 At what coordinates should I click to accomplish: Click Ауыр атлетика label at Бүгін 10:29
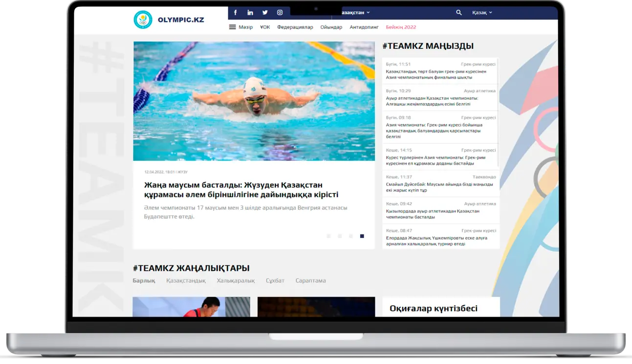coord(480,91)
